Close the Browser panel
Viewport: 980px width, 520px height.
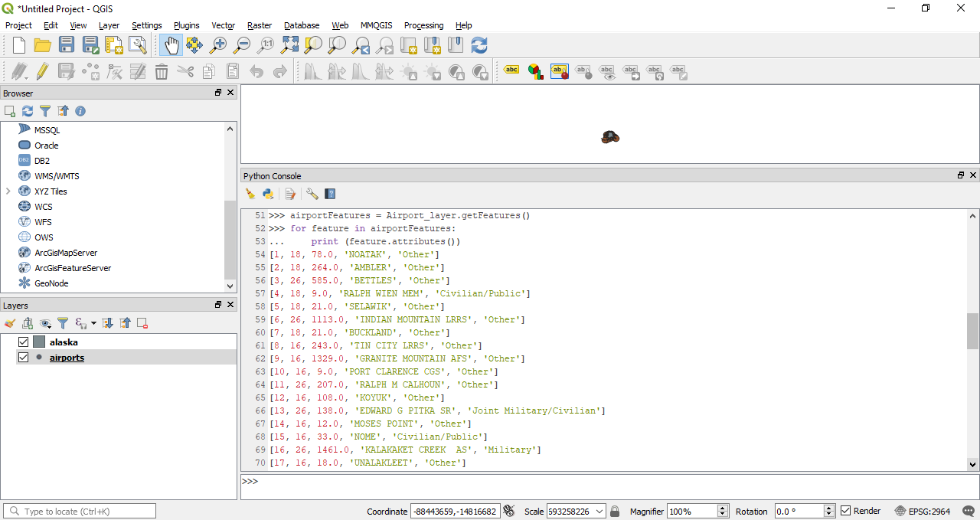230,93
